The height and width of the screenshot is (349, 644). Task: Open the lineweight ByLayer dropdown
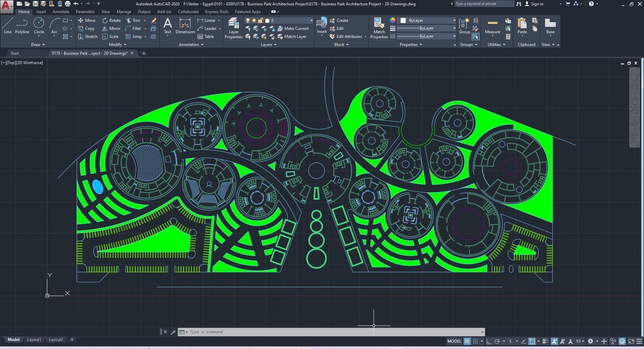427,28
